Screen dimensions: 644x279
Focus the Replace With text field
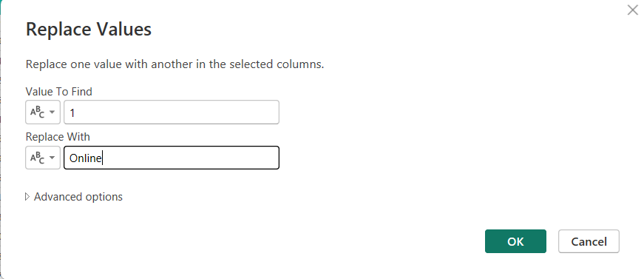pos(172,158)
